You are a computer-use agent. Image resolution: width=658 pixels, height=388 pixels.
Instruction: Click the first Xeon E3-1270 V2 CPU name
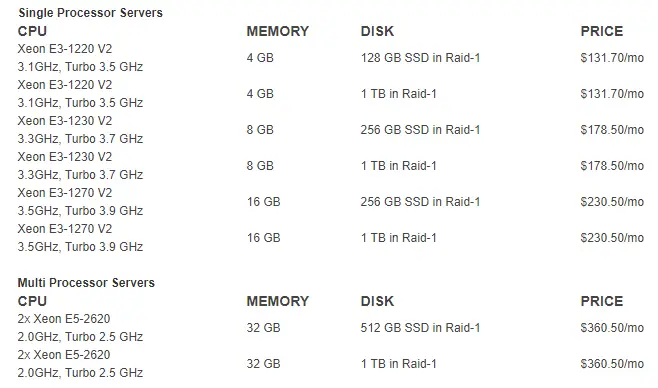pos(65,193)
